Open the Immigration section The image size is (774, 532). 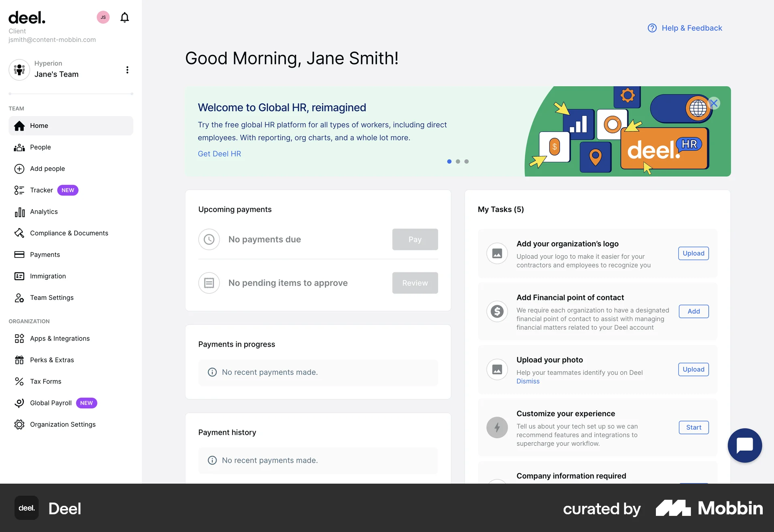coord(48,276)
